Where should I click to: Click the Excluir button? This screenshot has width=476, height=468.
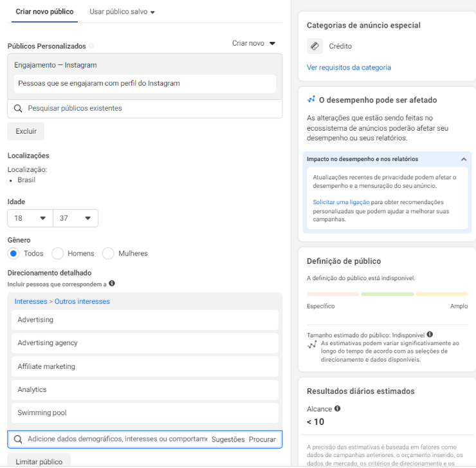coord(26,131)
